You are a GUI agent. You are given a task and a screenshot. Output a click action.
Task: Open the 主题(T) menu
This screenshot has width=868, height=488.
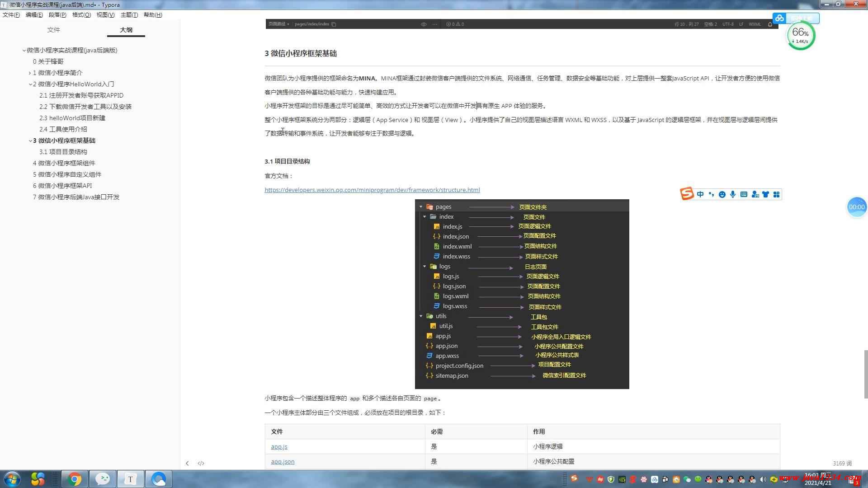coord(129,15)
